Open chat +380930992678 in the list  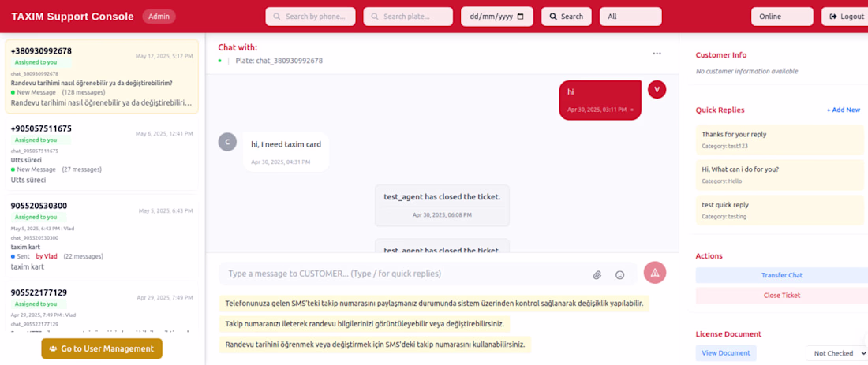pos(102,76)
